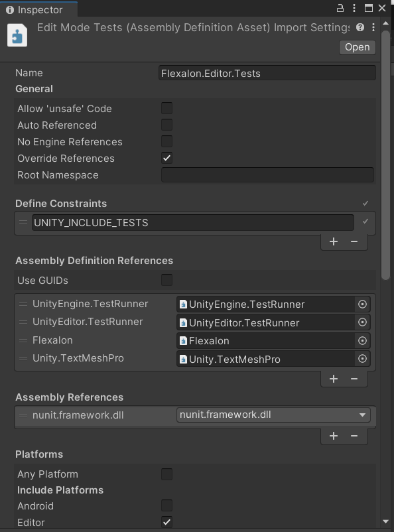This screenshot has width=394, height=532.
Task: Click the assembly icon inside the Flexalon field
Action: [182, 340]
